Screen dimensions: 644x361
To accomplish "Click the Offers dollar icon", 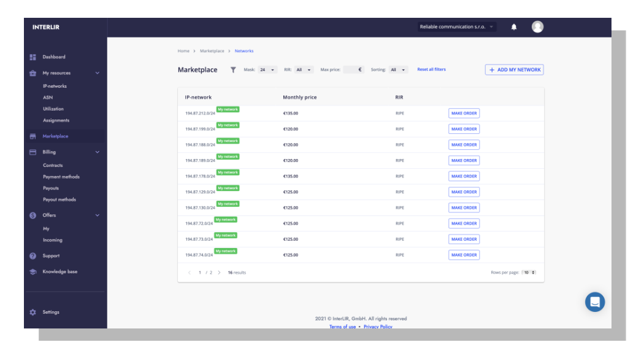I will click(x=33, y=215).
